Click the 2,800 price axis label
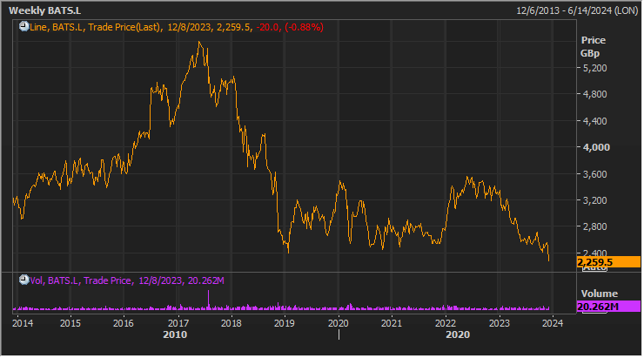This screenshot has height=358, width=644. [594, 226]
